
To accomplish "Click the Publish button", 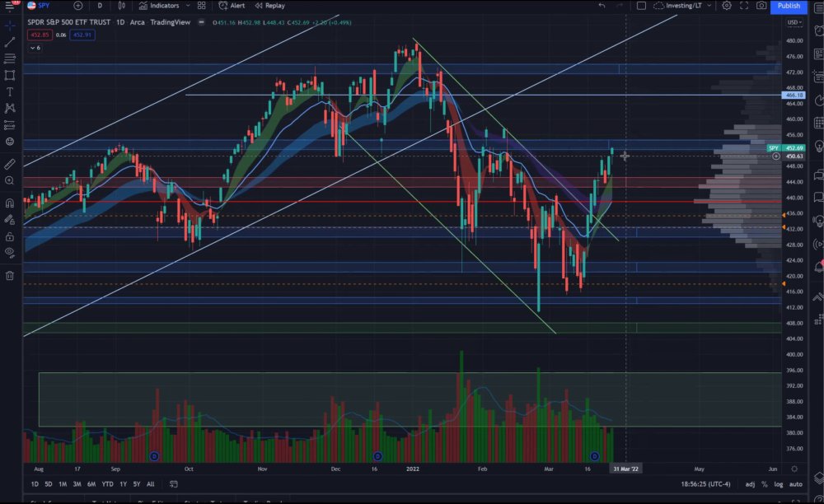I will click(x=789, y=6).
